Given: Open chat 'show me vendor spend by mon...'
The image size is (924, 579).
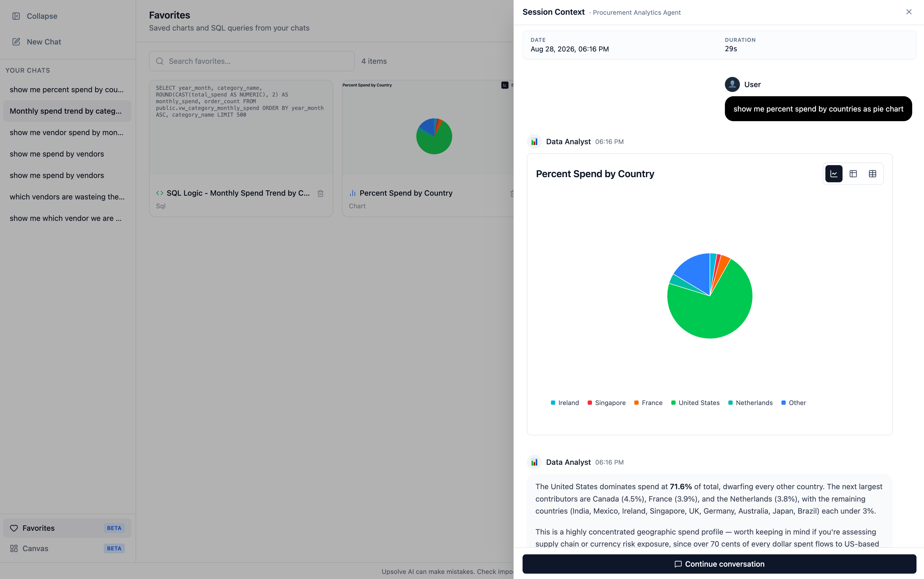Looking at the screenshot, I should point(67,132).
